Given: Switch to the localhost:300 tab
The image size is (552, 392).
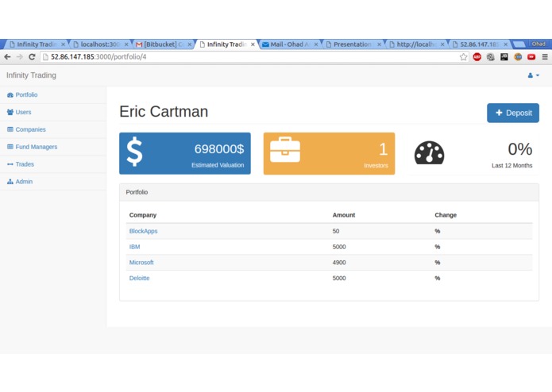Looking at the screenshot, I should (99, 44).
